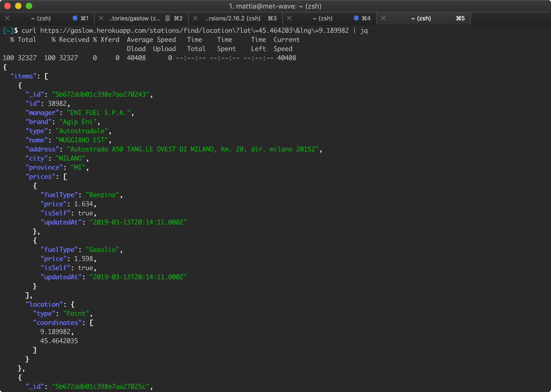Click the jq at end of command
Viewport: 551px width, 392px height.
364,31
